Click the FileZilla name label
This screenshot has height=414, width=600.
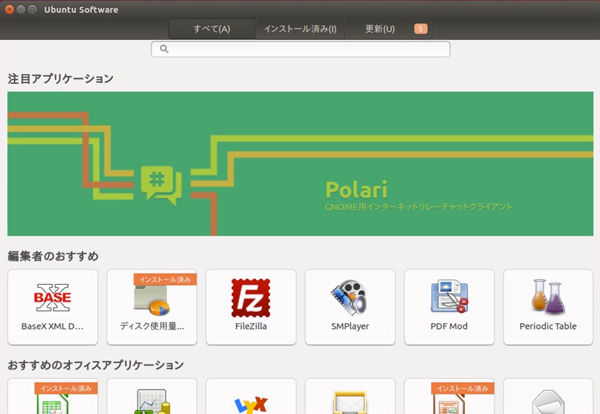pos(251,326)
